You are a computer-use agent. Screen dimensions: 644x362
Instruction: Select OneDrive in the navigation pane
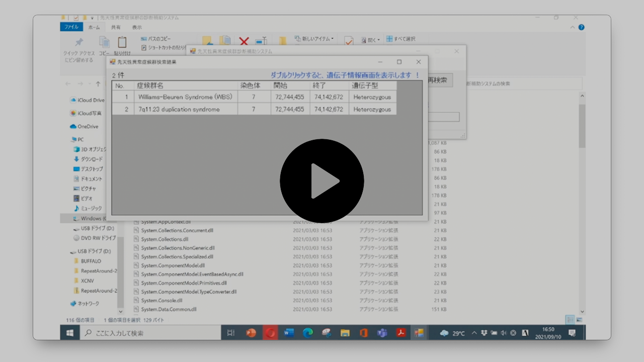click(x=88, y=127)
